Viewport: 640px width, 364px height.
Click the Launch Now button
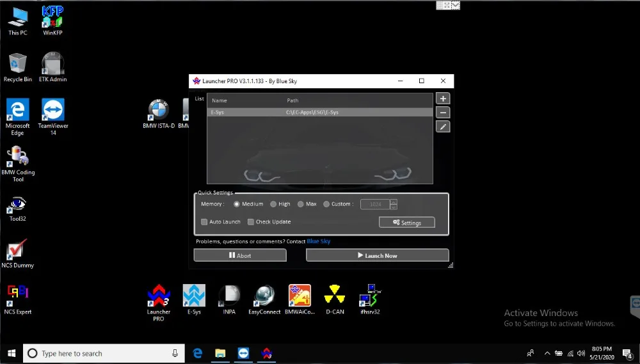tap(378, 255)
